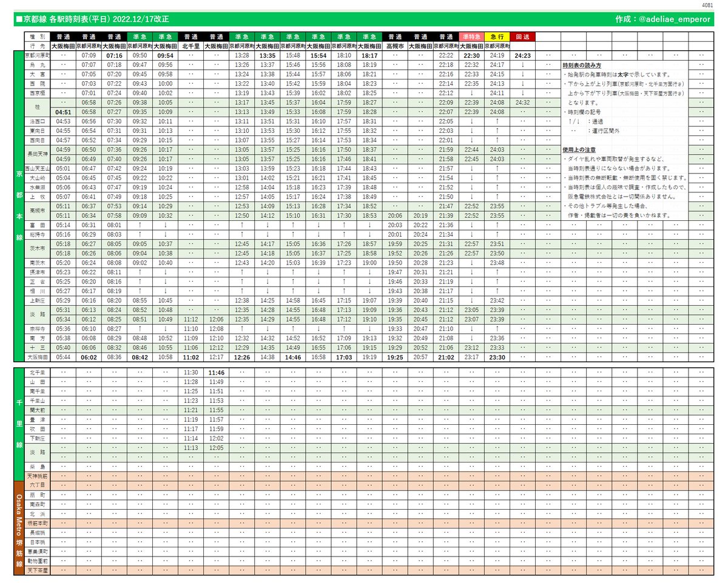Screen dimensions: 728x585
Task: Select the bold 12:26 time cell
Action: click(x=241, y=358)
